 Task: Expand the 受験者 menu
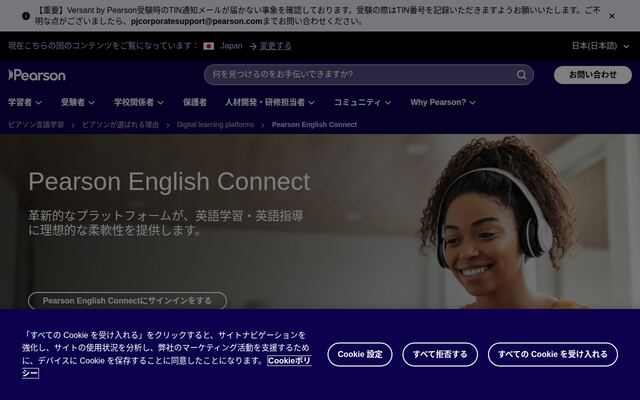(78, 102)
